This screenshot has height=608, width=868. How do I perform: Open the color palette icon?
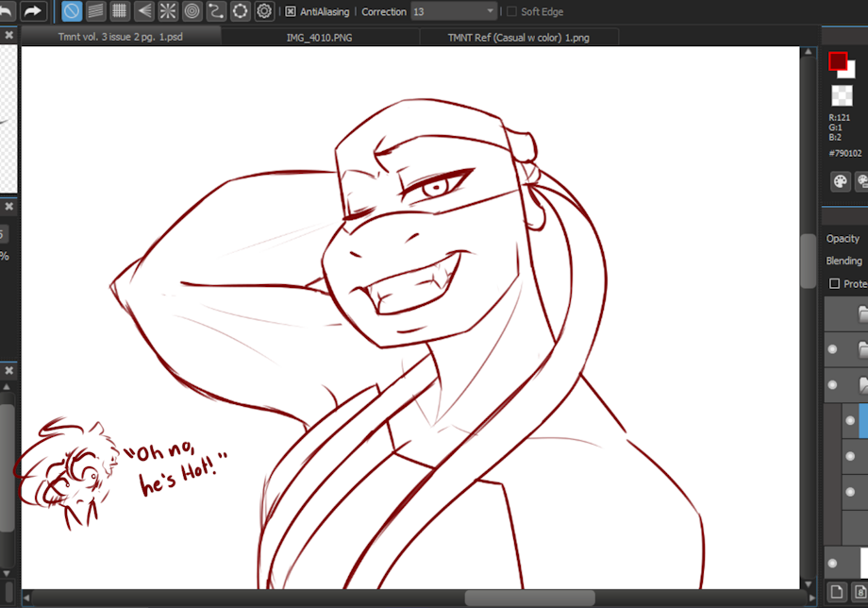(841, 181)
